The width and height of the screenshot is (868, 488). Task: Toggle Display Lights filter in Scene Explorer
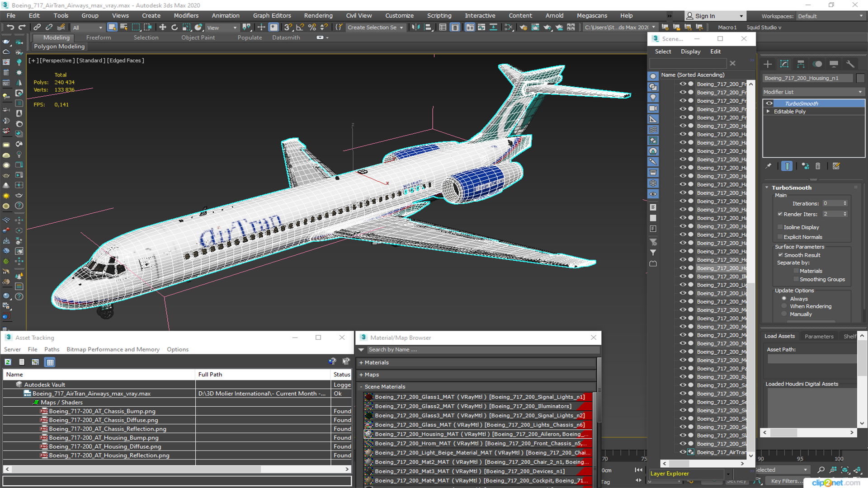click(653, 98)
